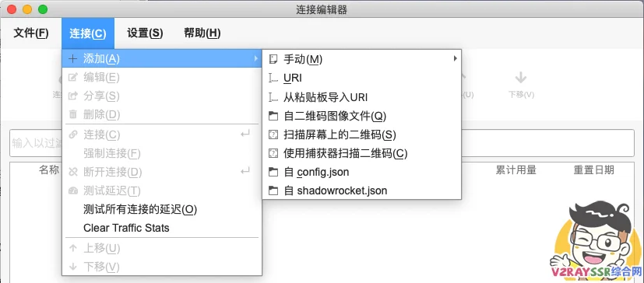
Task: Click the QR icon beside 使用捕获器扫描二维码(C)
Action: (273, 153)
